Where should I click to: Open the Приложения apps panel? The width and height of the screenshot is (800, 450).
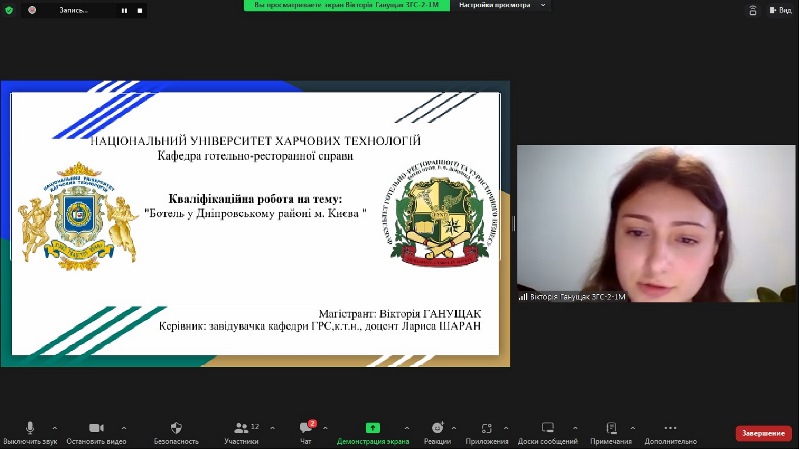[487, 433]
